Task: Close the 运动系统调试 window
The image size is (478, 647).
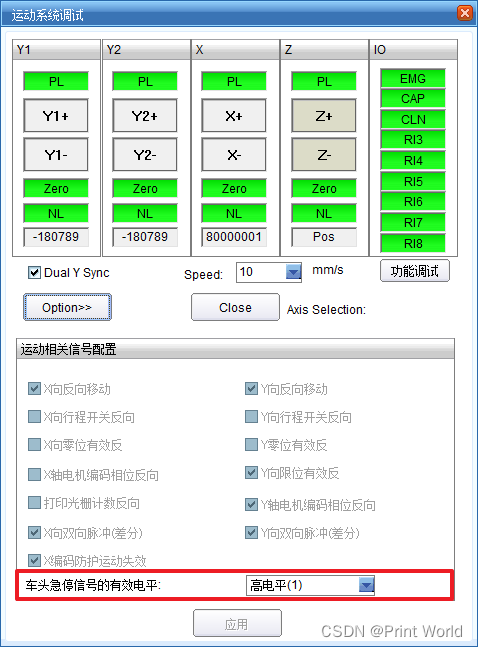Action: click(465, 13)
